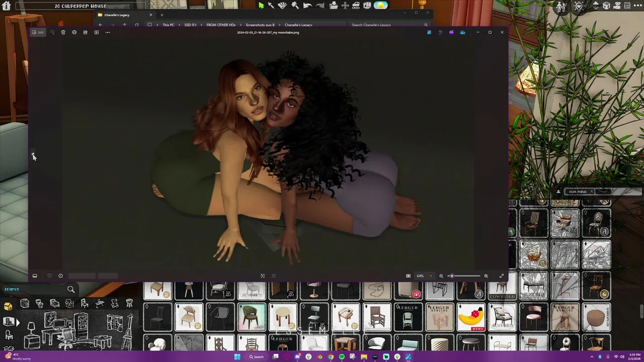Click the print icon in photo viewer
Screen dimensions: 644x362
tap(74, 32)
